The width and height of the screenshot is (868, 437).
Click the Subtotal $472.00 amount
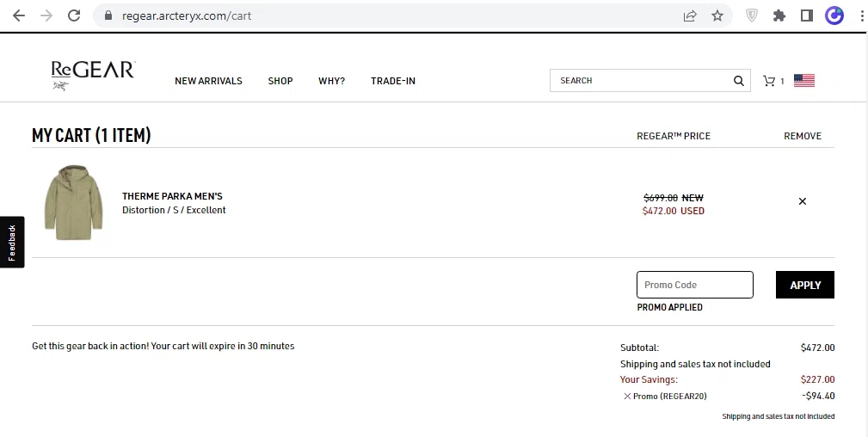click(x=817, y=348)
